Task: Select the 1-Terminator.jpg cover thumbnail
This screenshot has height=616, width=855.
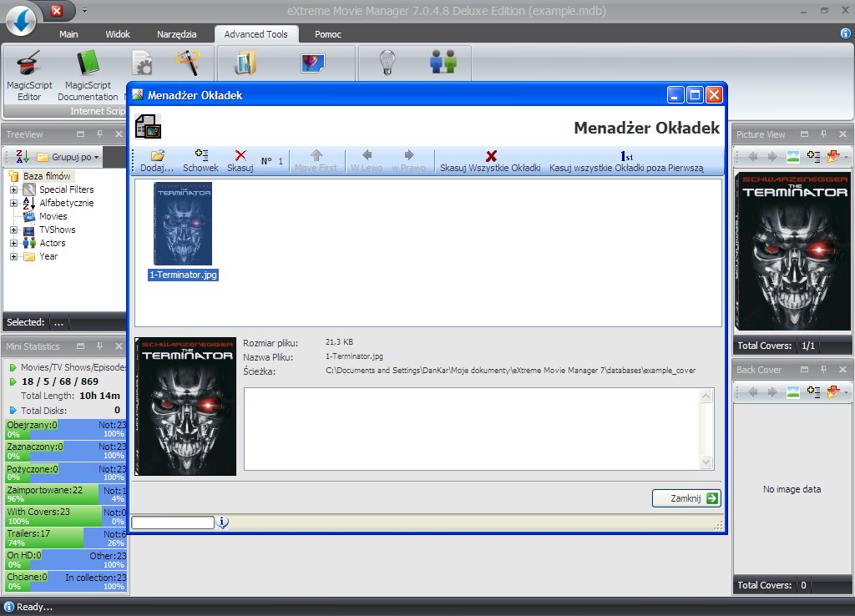Action: (183, 231)
